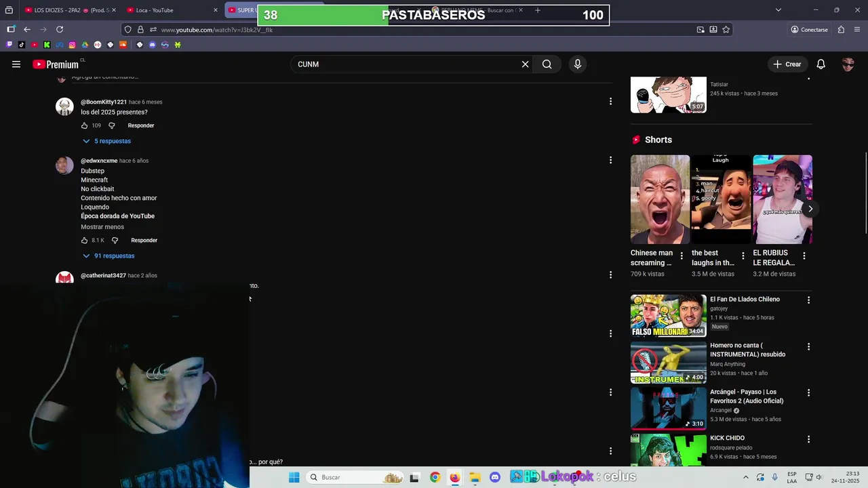Reload the current page
This screenshot has width=868, height=488.
pyautogui.click(x=60, y=29)
